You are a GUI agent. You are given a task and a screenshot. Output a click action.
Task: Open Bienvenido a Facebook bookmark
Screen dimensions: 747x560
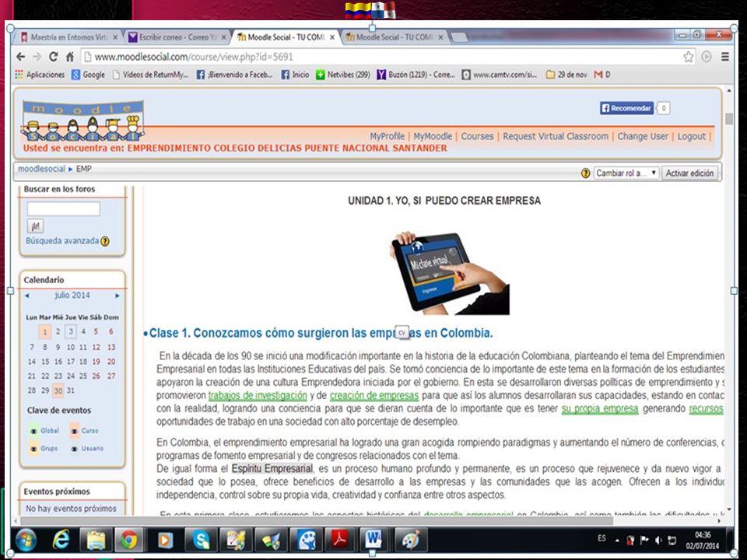point(234,75)
